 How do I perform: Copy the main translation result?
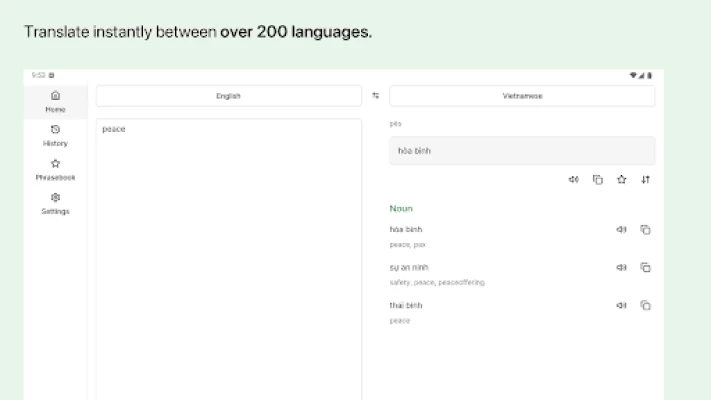pyautogui.click(x=597, y=180)
